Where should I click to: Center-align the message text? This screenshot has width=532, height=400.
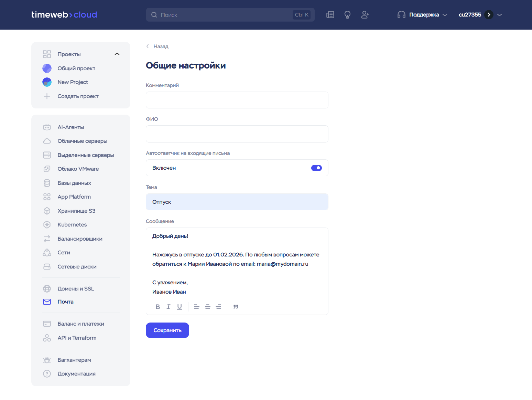[208, 307]
